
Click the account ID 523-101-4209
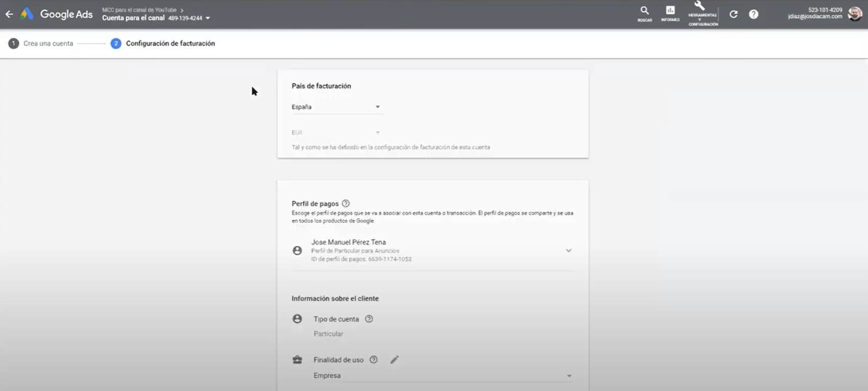click(825, 10)
